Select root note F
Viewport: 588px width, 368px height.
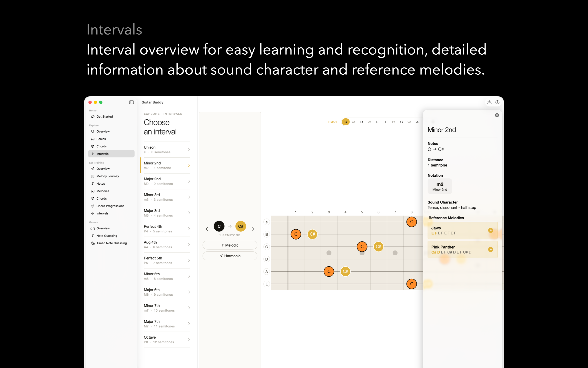pyautogui.click(x=386, y=122)
